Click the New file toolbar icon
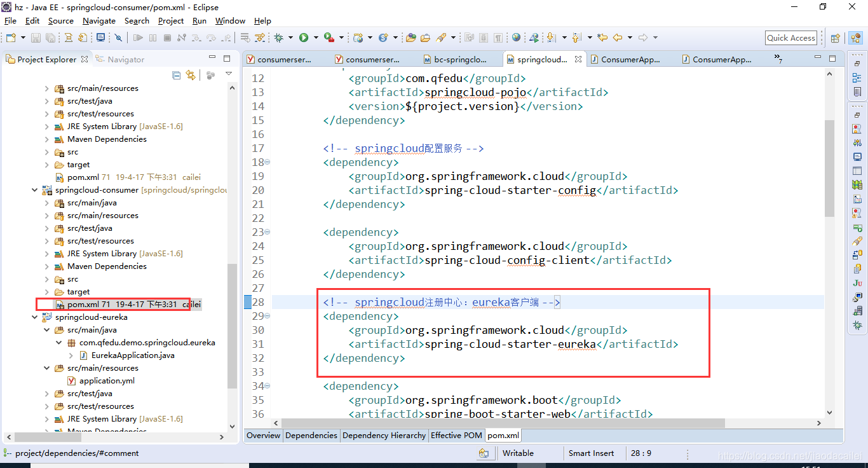This screenshot has height=468, width=868. [x=11, y=38]
